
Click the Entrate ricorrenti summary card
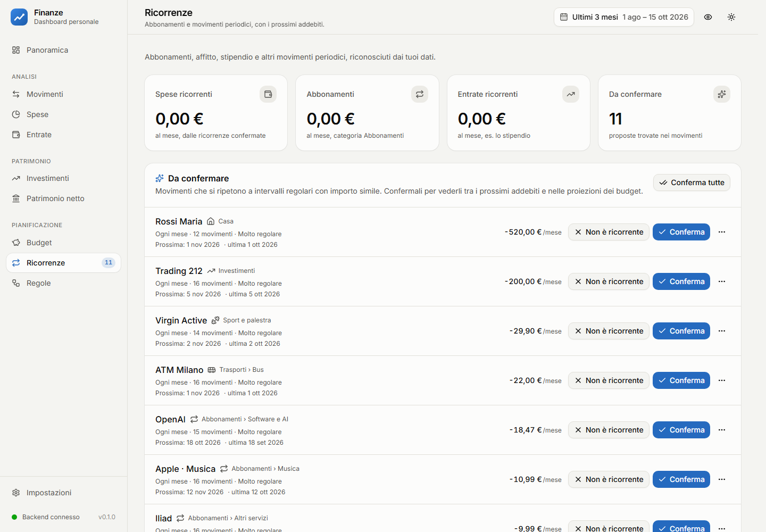click(x=519, y=113)
